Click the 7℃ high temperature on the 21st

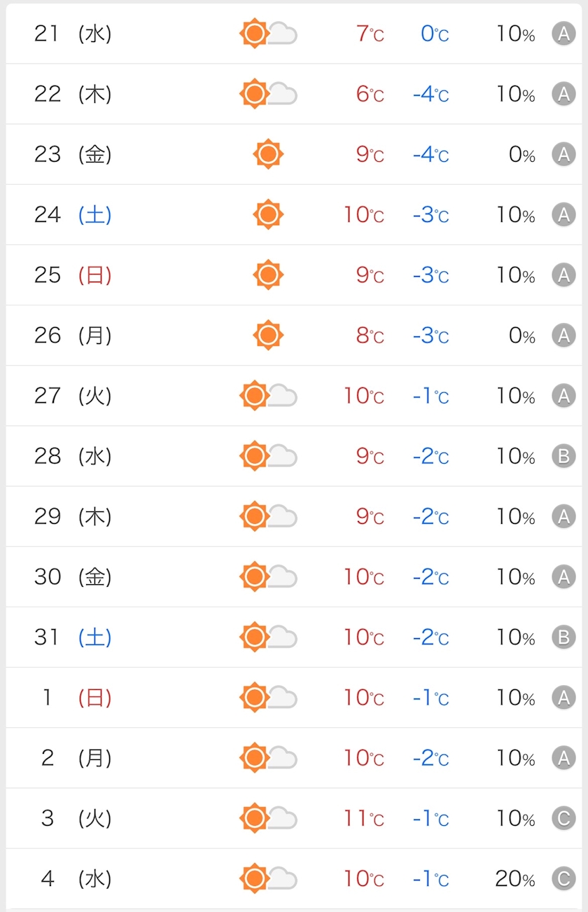[370, 34]
